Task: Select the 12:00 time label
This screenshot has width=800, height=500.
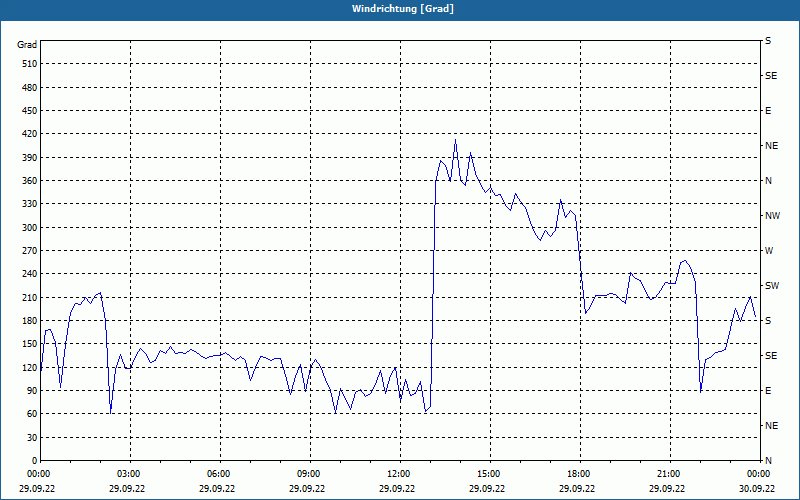Action: 397,474
